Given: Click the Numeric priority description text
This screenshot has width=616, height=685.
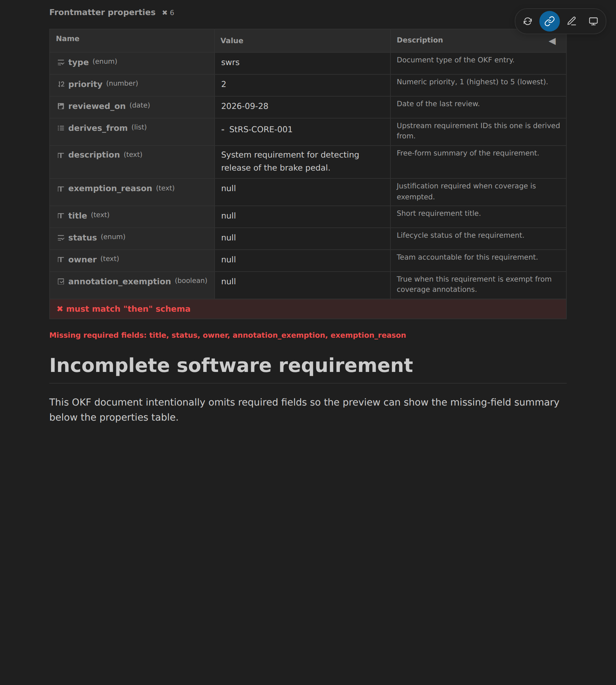Looking at the screenshot, I should click(x=472, y=82).
